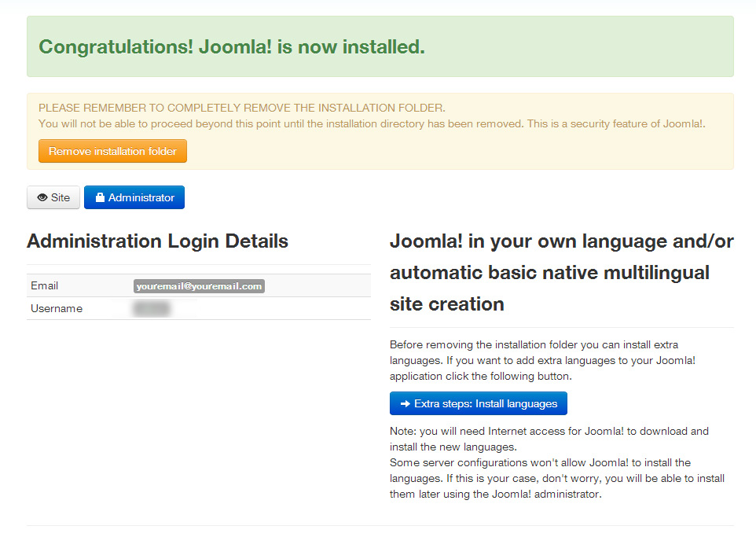Click the lock icon on Administrator button

(x=100, y=197)
